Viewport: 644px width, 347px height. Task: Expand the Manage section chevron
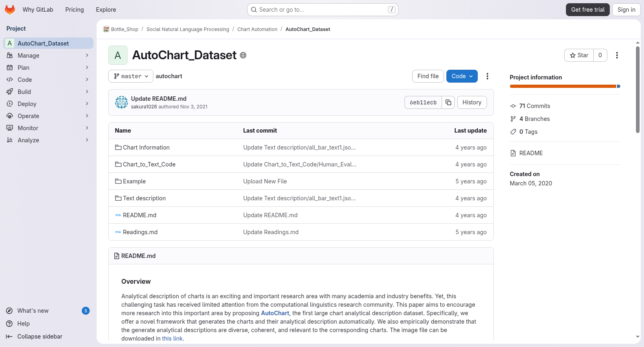coord(87,56)
